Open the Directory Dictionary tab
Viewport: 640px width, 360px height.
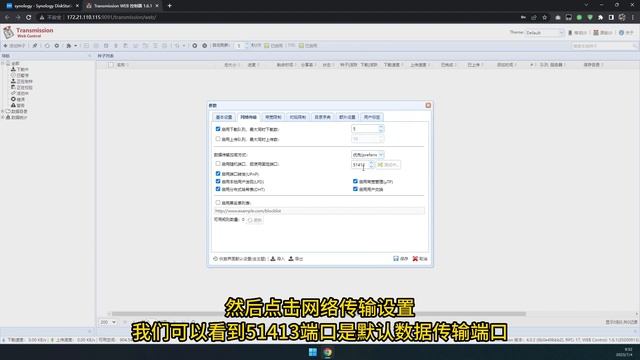(322, 117)
